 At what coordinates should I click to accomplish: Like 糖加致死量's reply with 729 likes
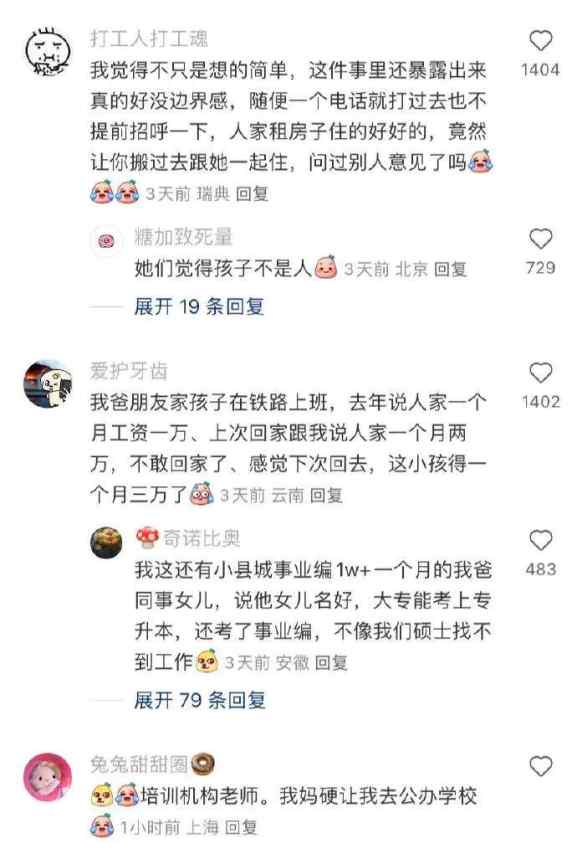pyautogui.click(x=540, y=240)
